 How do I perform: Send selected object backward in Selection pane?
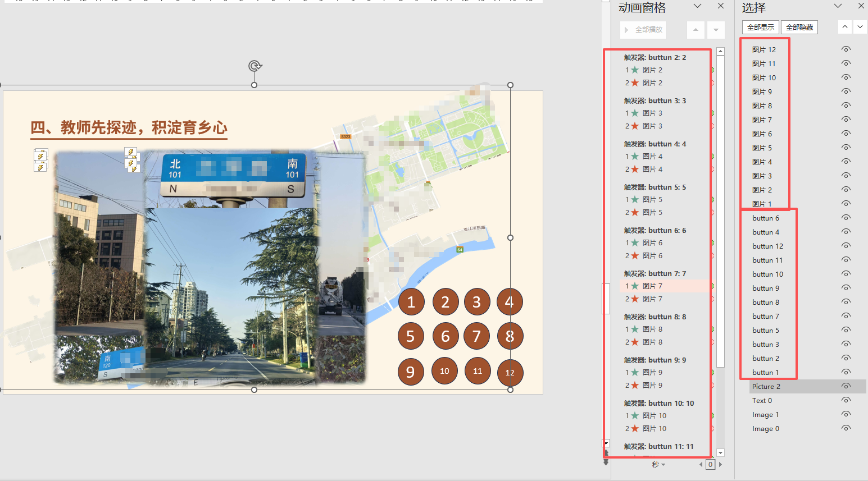click(x=861, y=27)
